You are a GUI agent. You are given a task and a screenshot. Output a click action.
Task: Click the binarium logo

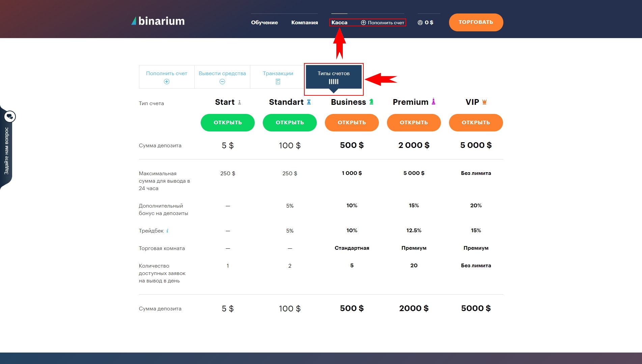click(158, 21)
